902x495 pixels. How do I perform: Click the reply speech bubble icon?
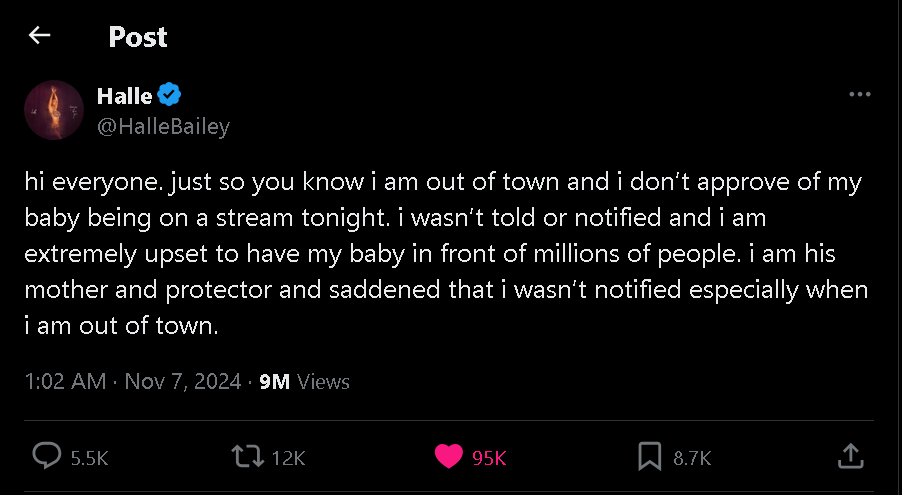point(47,457)
